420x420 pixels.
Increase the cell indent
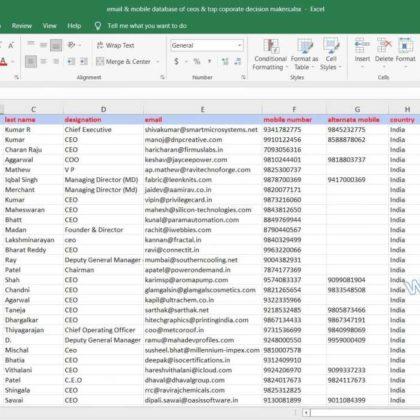[84, 61]
